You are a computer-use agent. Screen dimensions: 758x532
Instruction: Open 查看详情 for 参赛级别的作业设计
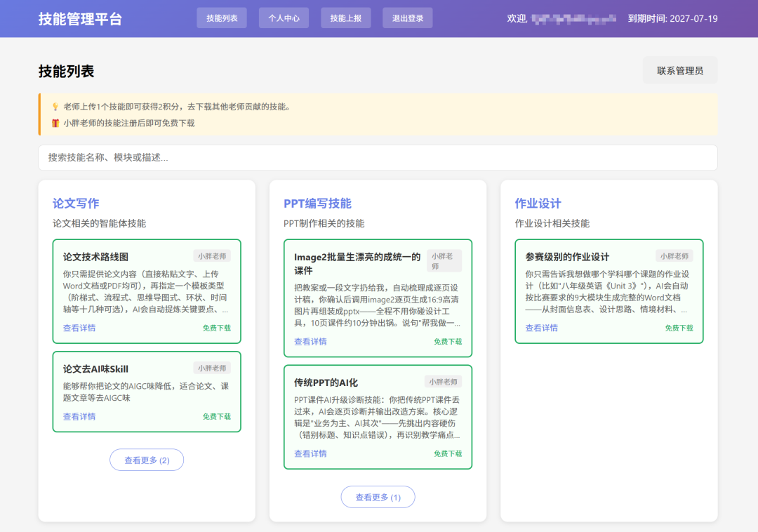click(541, 328)
